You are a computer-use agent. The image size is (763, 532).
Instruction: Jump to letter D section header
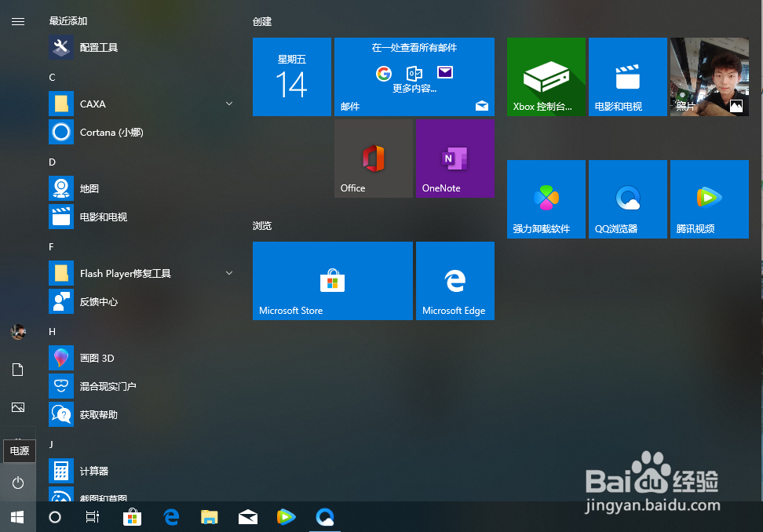pyautogui.click(x=52, y=162)
